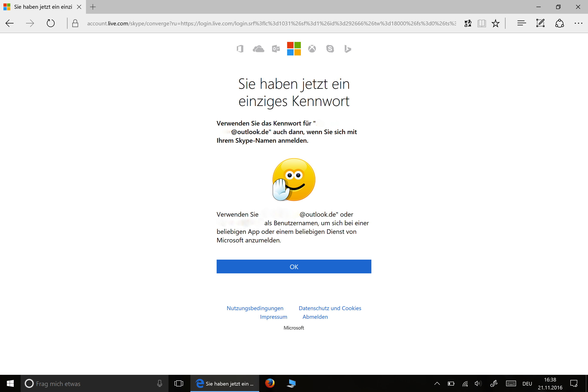Open the Windows Ink pen icon
This screenshot has width=588, height=392.
[x=494, y=383]
